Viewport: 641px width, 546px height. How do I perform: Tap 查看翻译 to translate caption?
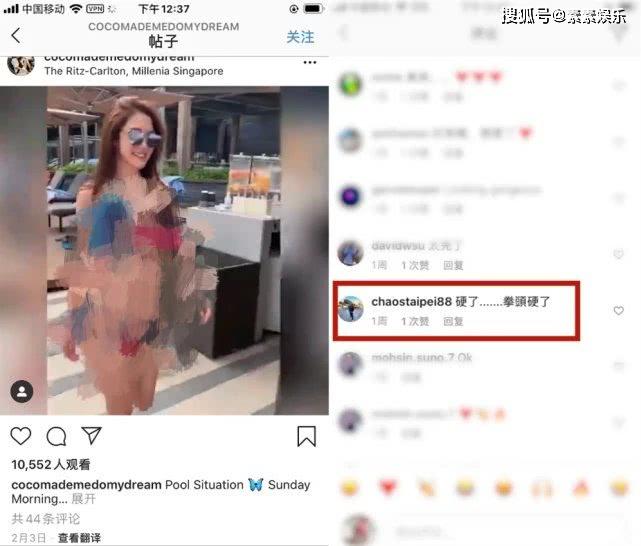pyautogui.click(x=79, y=538)
